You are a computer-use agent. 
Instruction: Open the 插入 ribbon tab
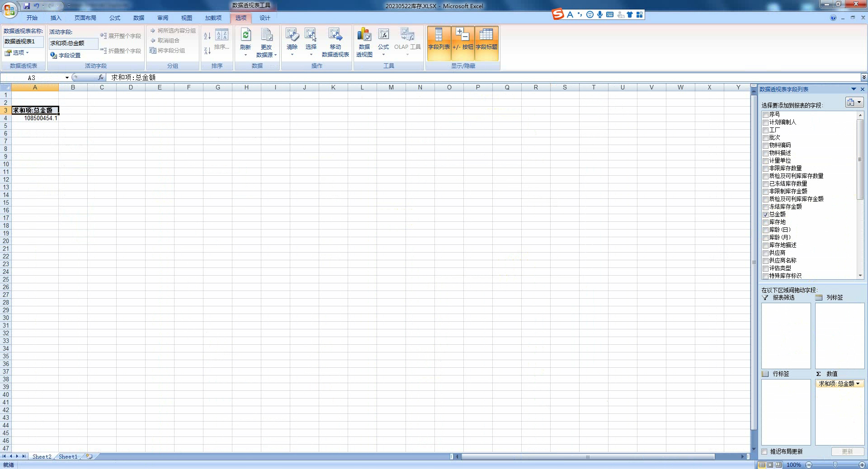point(56,18)
